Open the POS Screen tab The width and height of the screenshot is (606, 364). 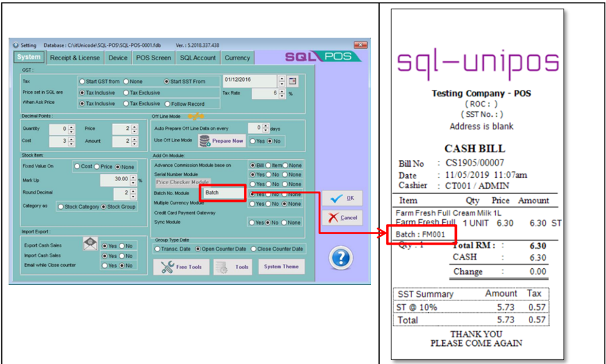point(153,58)
